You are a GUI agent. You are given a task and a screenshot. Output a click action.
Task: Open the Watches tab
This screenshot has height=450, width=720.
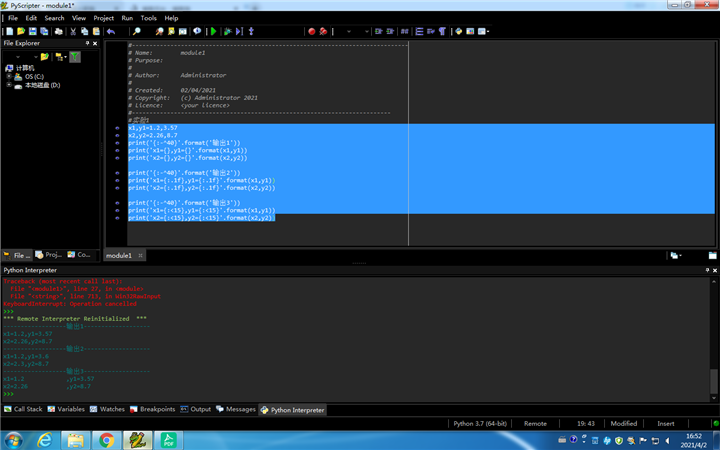tap(107, 409)
